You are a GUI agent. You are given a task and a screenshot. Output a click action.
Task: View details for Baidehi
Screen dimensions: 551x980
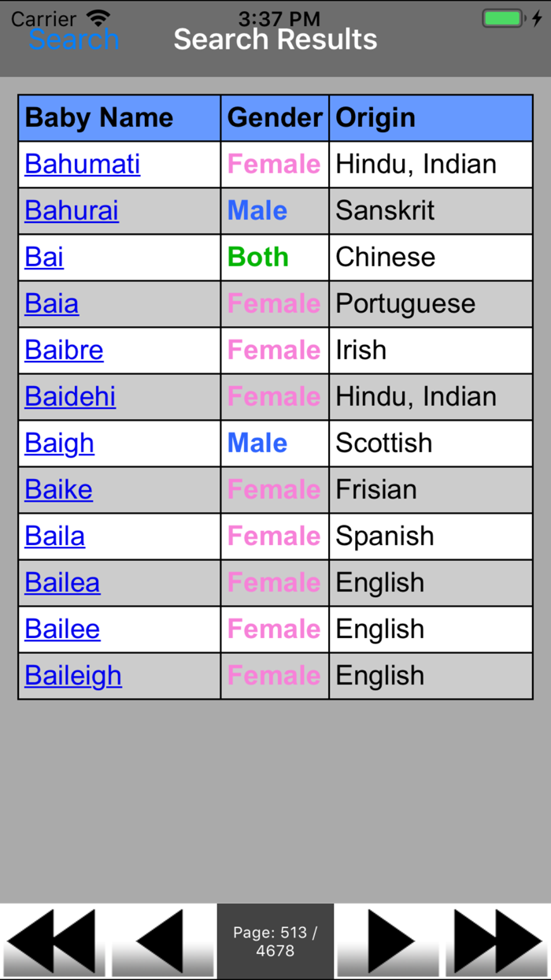pos(69,396)
